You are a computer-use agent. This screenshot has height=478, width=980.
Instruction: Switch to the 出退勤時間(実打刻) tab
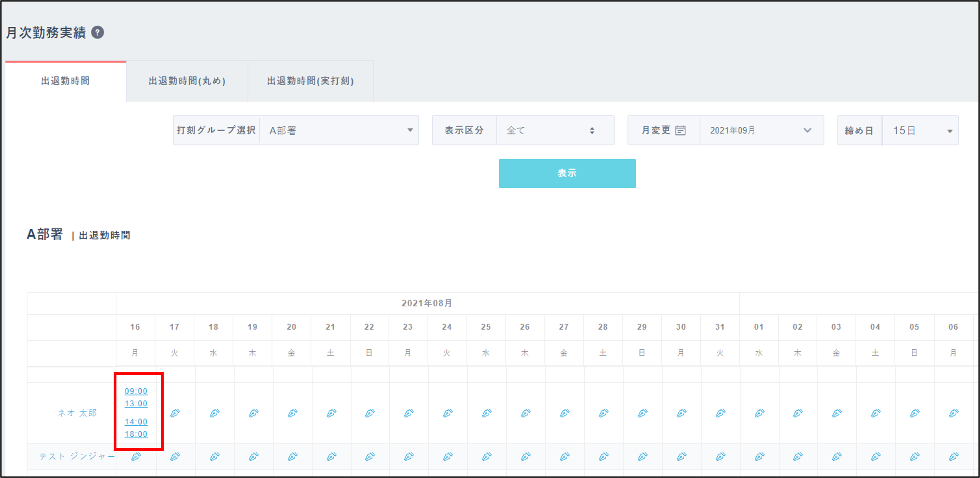click(x=311, y=81)
